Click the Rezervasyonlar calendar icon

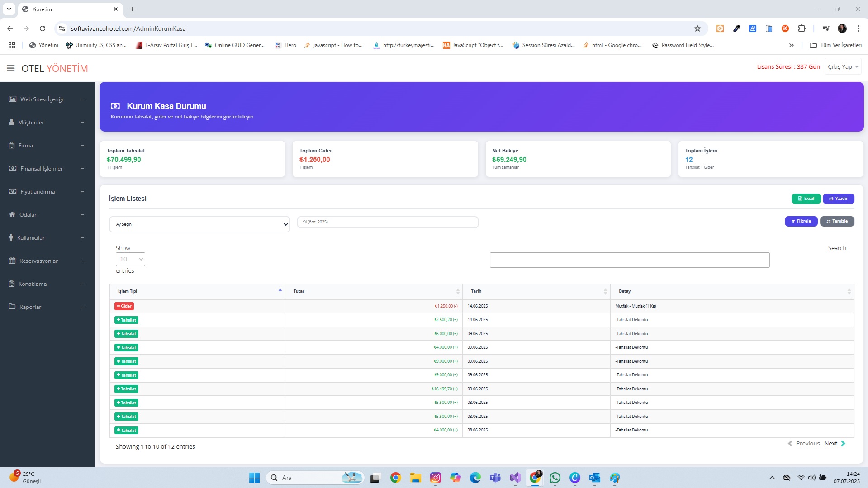[12, 260]
